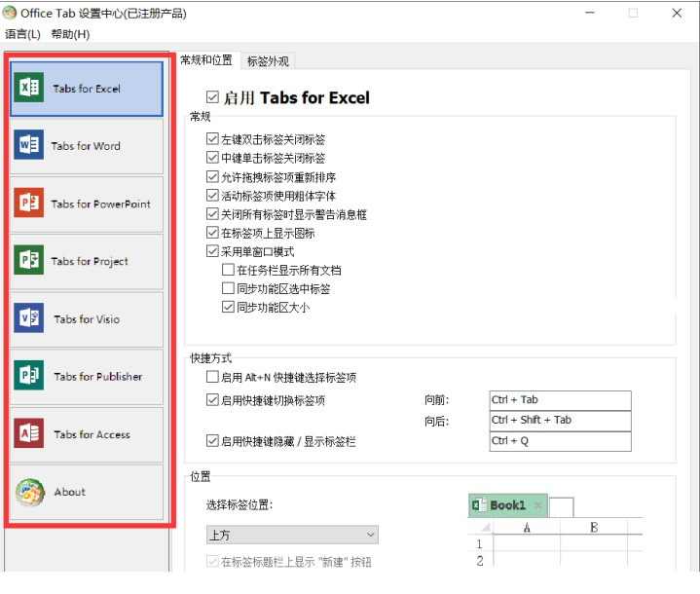Image resolution: width=700 pixels, height=594 pixels.
Task: Toggle 允许拖拽标签项重新排序 checkbox
Action: point(212,176)
